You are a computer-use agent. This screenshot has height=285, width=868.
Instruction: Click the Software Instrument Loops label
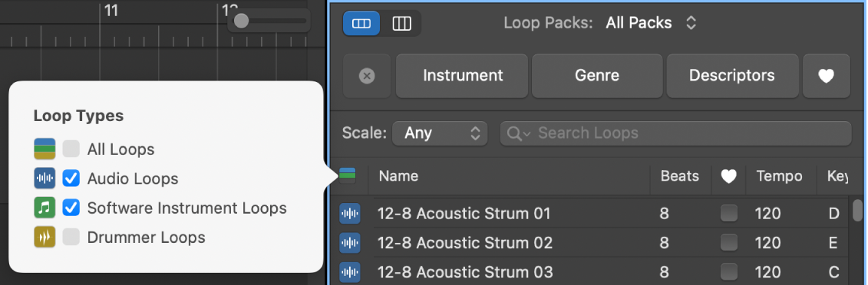(x=187, y=208)
